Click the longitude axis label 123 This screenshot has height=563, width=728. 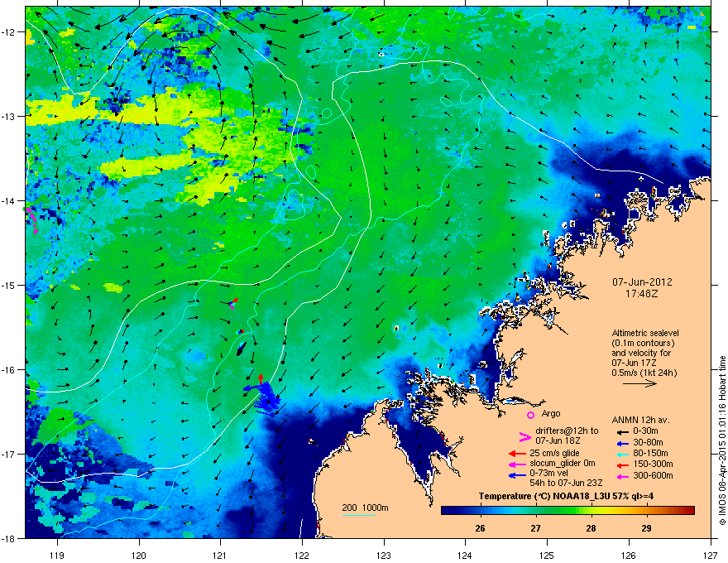click(x=384, y=555)
